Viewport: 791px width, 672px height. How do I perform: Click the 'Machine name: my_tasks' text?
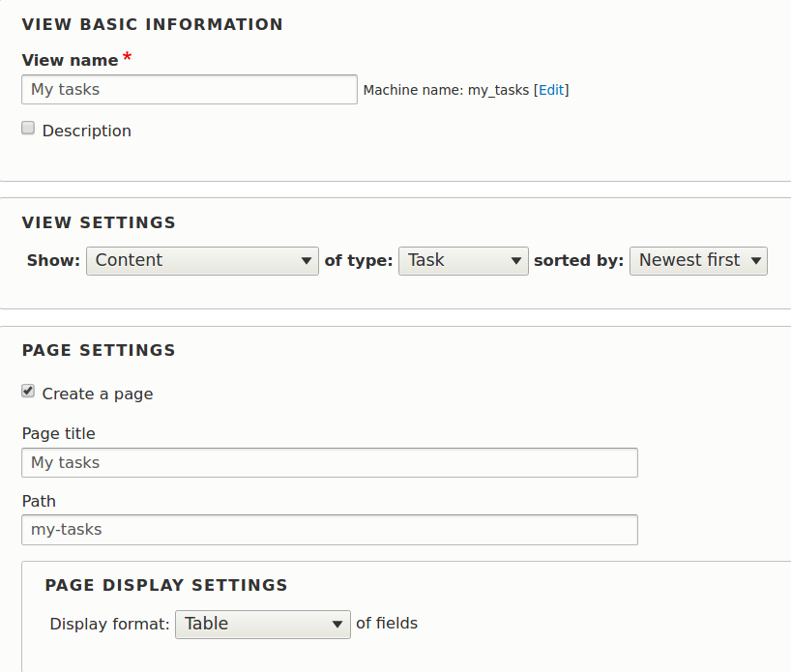click(446, 90)
